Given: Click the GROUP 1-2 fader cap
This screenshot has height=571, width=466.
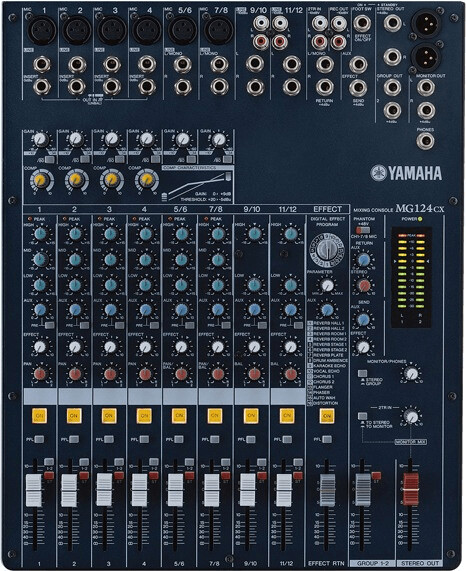Looking at the screenshot, I should (x=363, y=490).
